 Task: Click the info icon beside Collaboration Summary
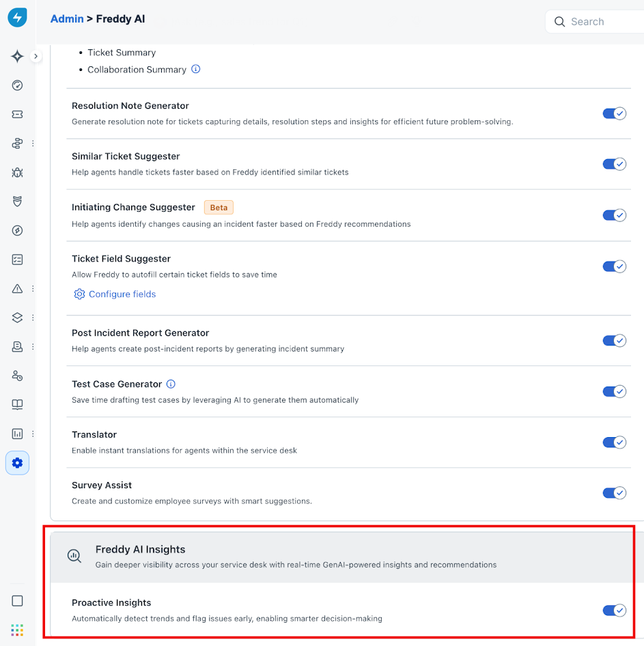(x=196, y=69)
